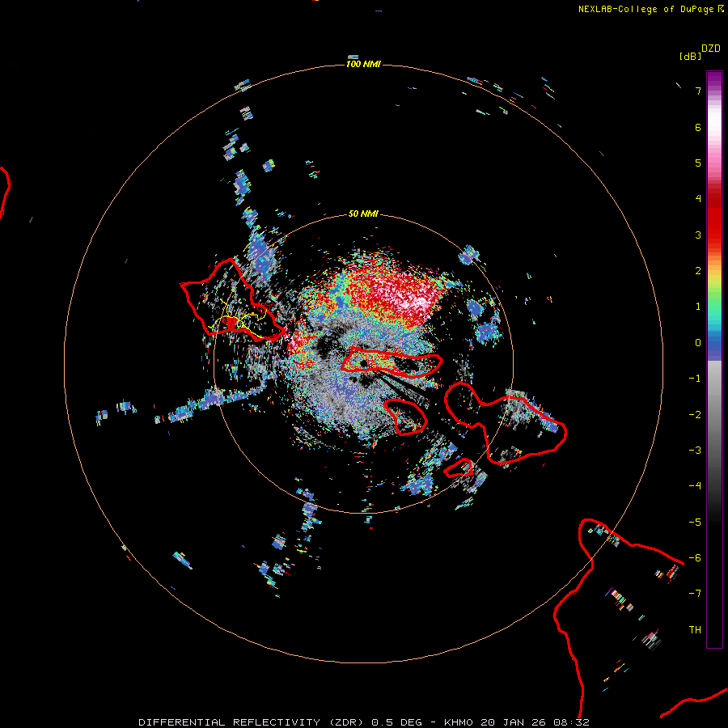
Task: Click the -2 value on the scale
Action: tap(695, 415)
